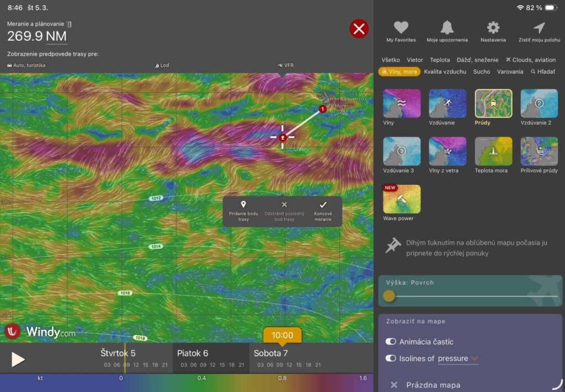This screenshot has height=392, width=565.
Task: Toggle Animácia častíc switch
Action: (391, 342)
